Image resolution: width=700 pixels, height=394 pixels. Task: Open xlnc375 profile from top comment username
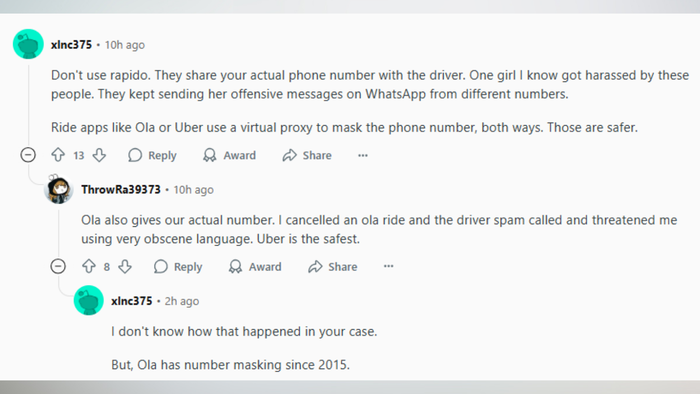tap(71, 45)
